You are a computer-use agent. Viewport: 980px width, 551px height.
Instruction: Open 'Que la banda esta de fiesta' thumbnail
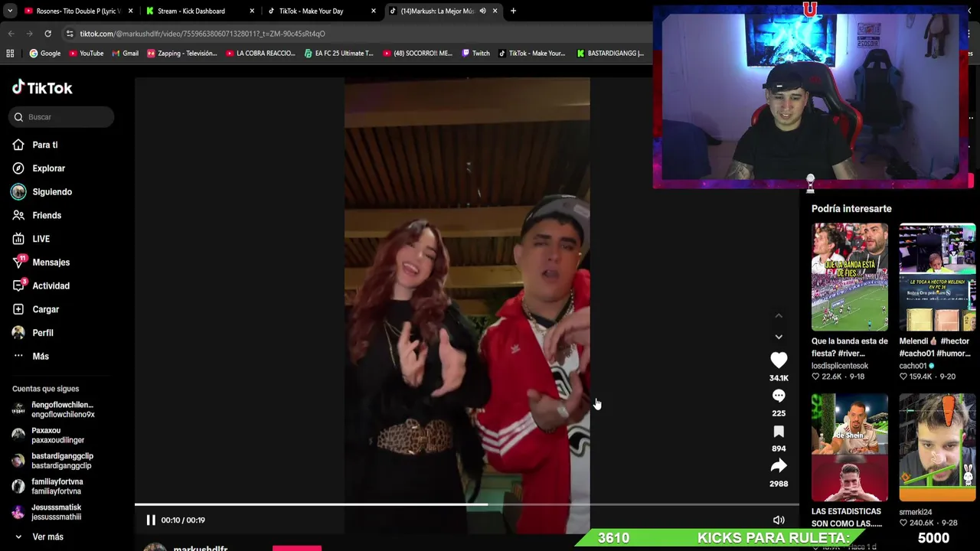[x=850, y=277]
